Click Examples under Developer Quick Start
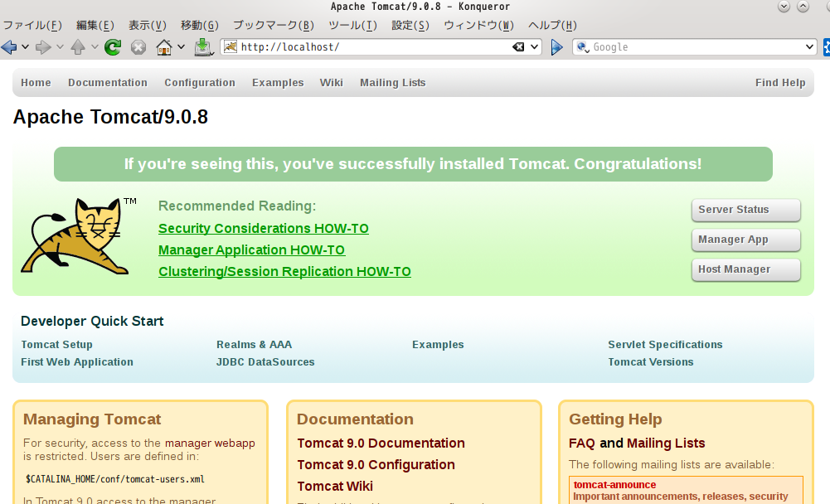Viewport: 830px width, 504px height. pos(439,345)
